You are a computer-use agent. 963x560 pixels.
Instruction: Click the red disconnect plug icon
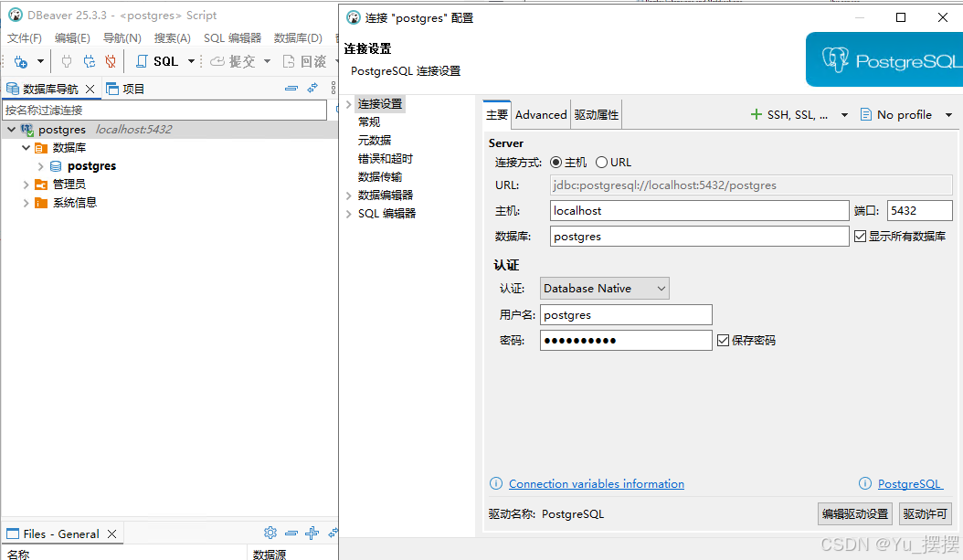111,61
